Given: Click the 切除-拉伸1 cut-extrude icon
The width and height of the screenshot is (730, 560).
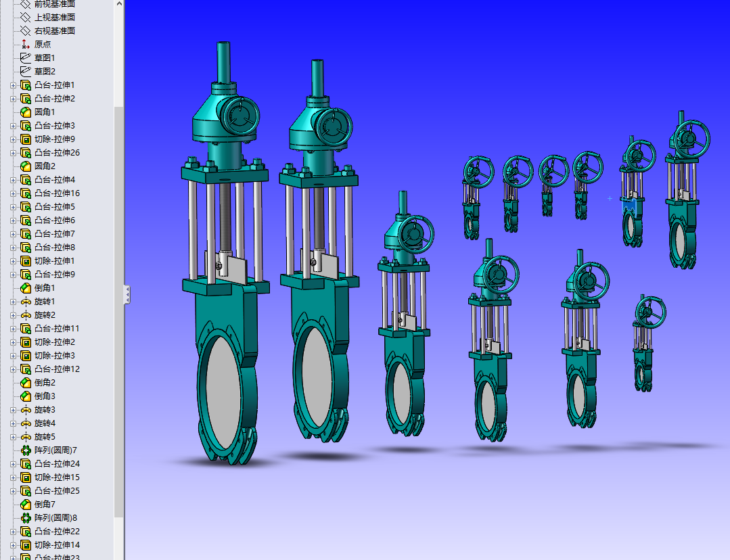Looking at the screenshot, I should coord(26,261).
